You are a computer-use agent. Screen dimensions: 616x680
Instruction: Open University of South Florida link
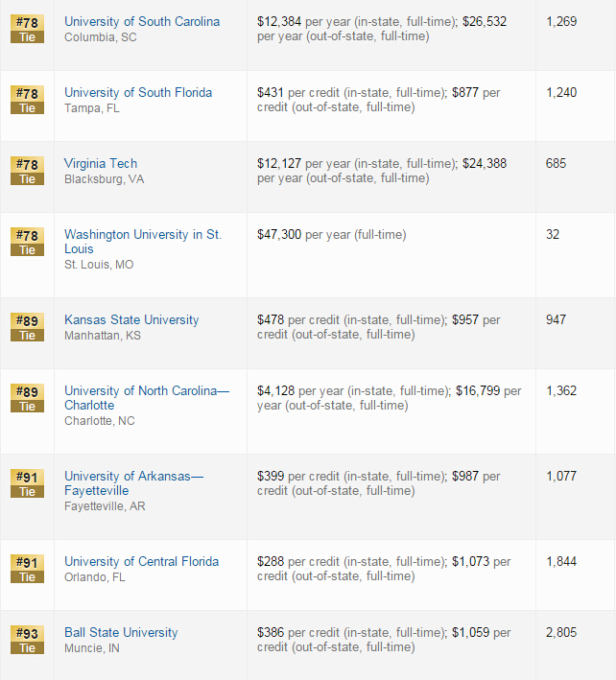pos(138,92)
